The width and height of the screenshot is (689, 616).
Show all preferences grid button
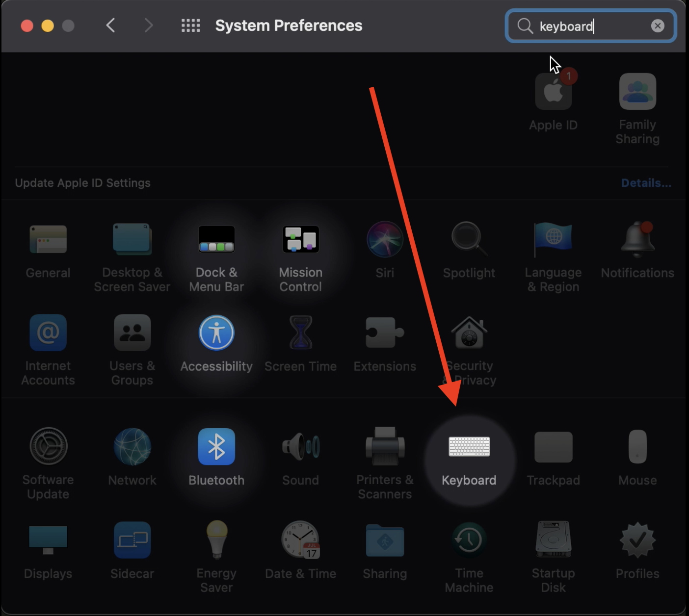pyautogui.click(x=190, y=26)
